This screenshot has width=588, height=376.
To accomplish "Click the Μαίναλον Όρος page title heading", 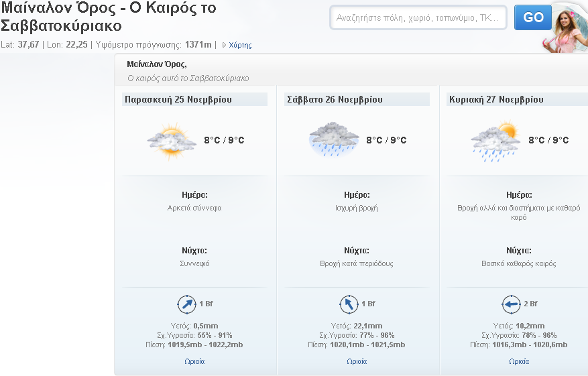I will 109,17.
